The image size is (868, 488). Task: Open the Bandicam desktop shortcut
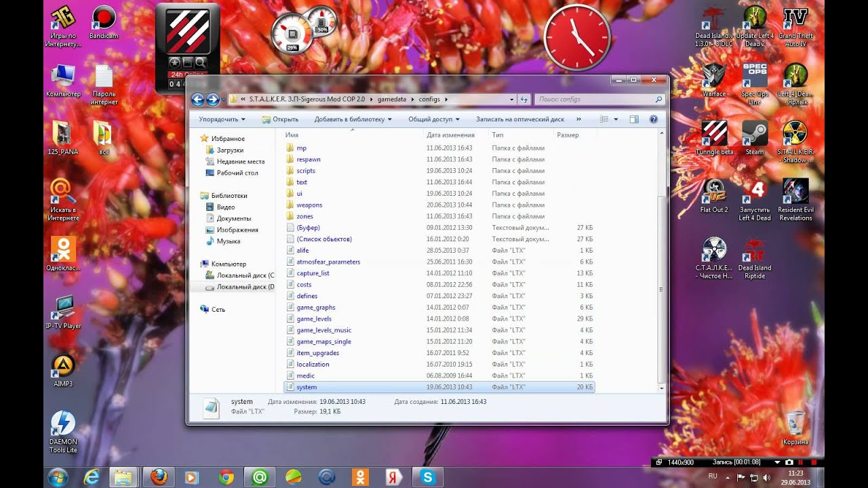(103, 22)
